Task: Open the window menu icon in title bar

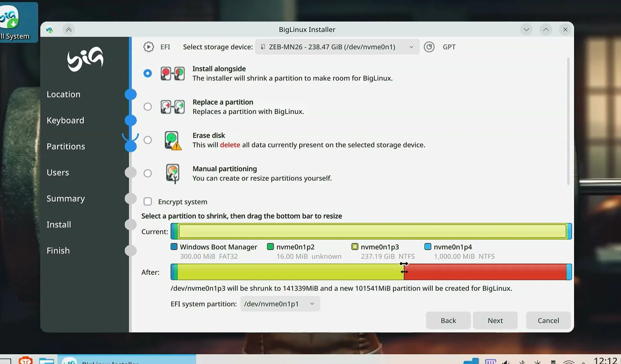Action: 49,29
